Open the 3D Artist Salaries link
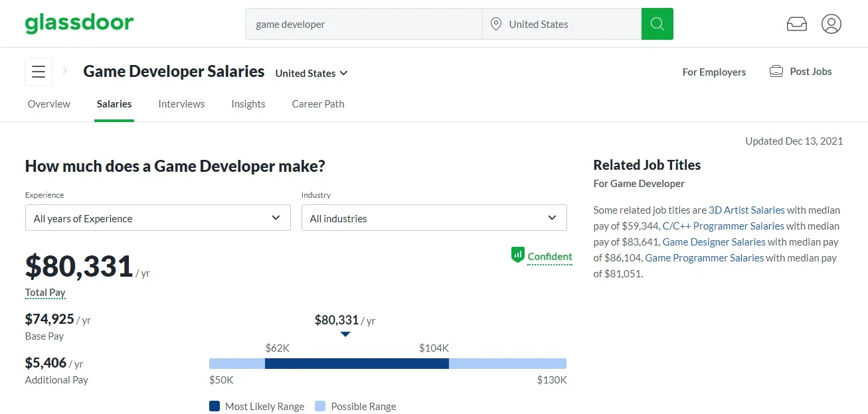The image size is (868, 414). click(x=746, y=210)
